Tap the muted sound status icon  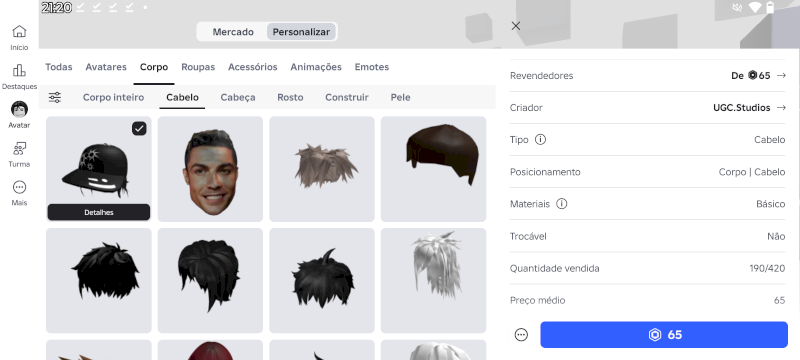737,7
